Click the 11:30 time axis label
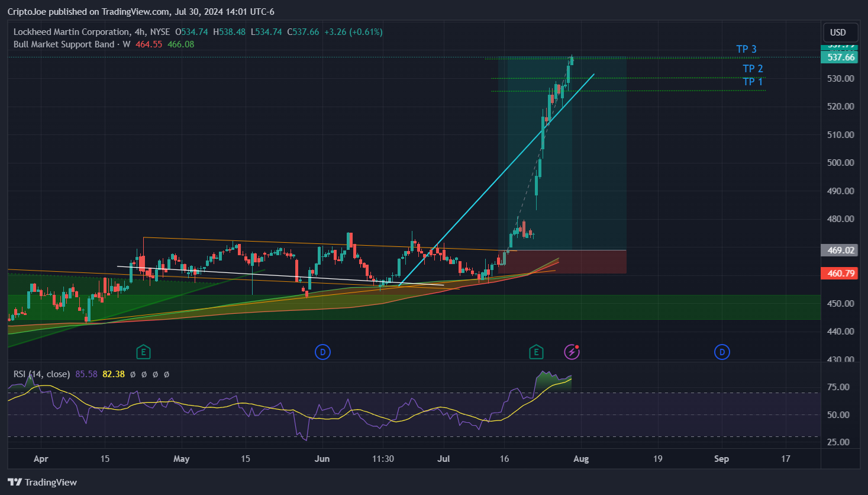This screenshot has width=868, height=495. coord(383,459)
